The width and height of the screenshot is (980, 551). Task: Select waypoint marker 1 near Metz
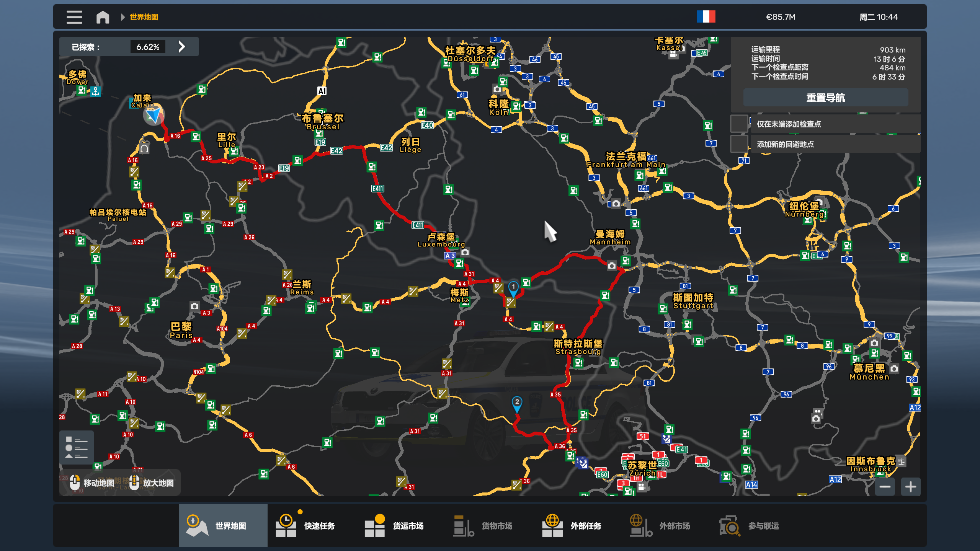click(513, 289)
